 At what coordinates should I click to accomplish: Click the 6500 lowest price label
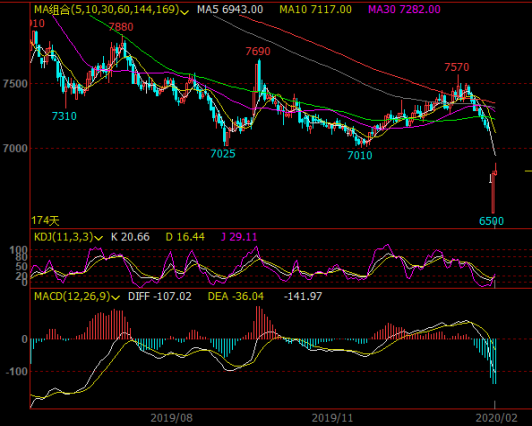point(491,221)
